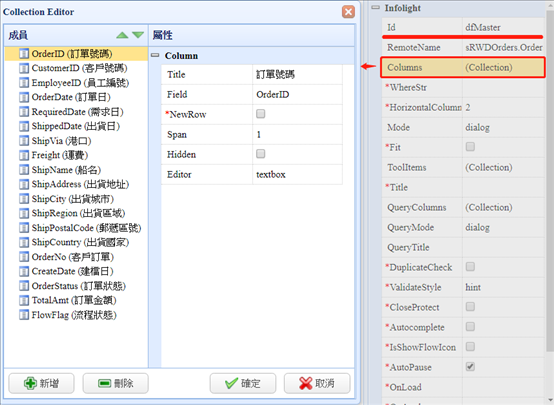Click the green plus add-member button
The width and height of the screenshot is (554, 405).
click(x=41, y=383)
